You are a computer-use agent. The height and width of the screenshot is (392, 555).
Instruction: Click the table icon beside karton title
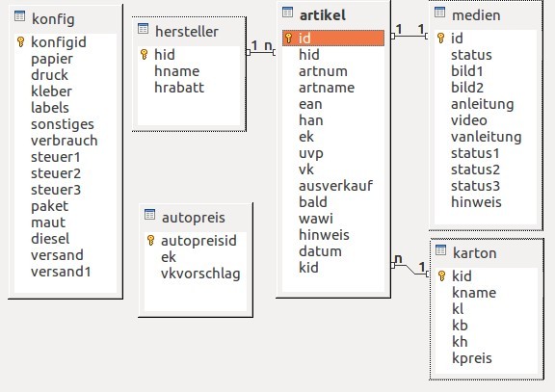tap(440, 250)
